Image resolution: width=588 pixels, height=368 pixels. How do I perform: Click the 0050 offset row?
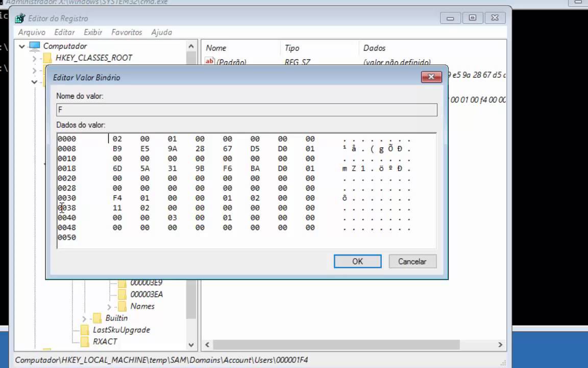67,237
